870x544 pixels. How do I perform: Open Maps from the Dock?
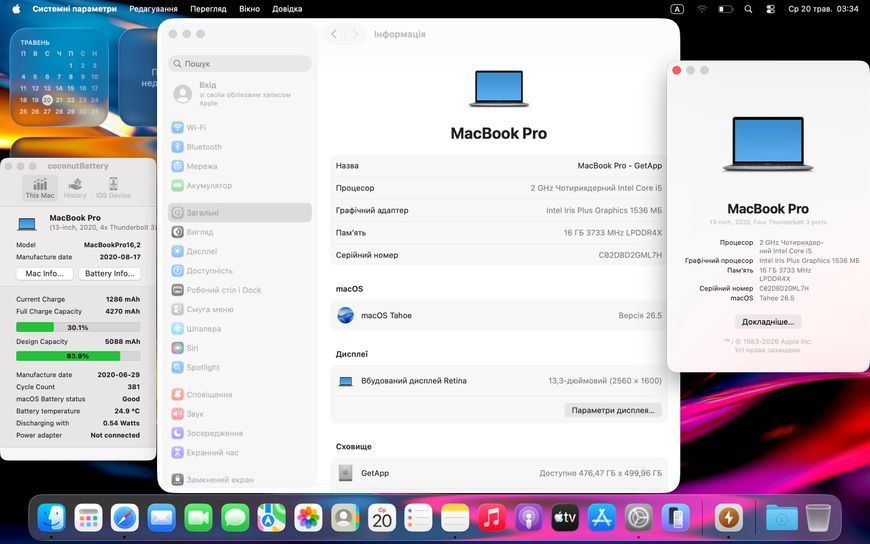point(272,518)
